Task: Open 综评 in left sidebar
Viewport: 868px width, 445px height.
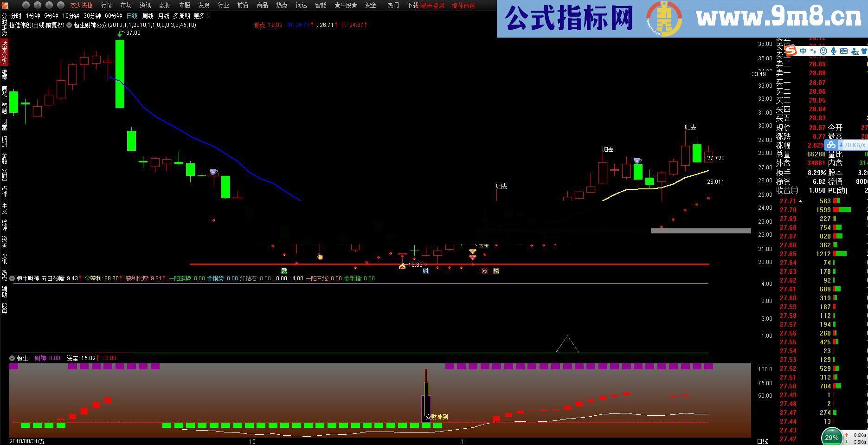Action: coord(4,225)
